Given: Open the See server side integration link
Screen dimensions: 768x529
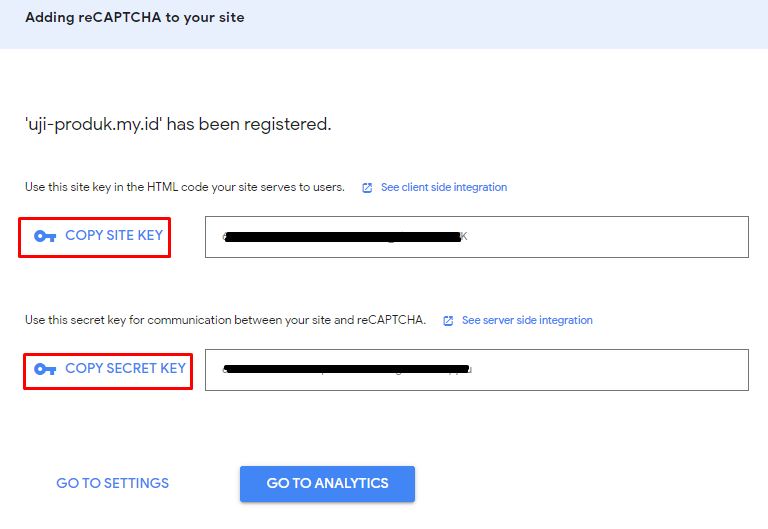Looking at the screenshot, I should pyautogui.click(x=527, y=320).
